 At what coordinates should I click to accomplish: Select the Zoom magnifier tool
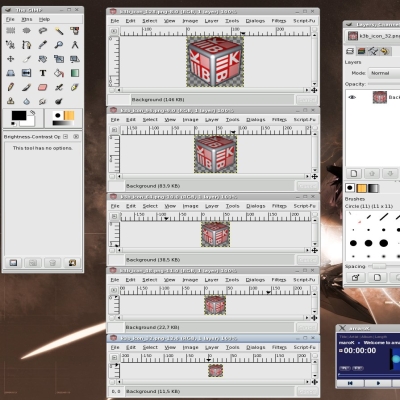point(59,45)
